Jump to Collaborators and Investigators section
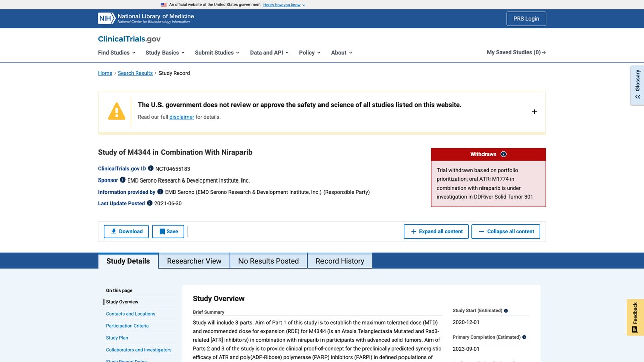The width and height of the screenshot is (644, 362). pos(138,350)
